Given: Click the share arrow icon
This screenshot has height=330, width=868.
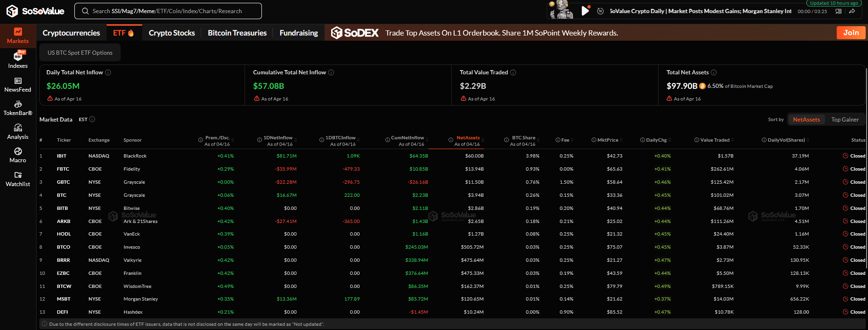Looking at the screenshot, I should 852,11.
